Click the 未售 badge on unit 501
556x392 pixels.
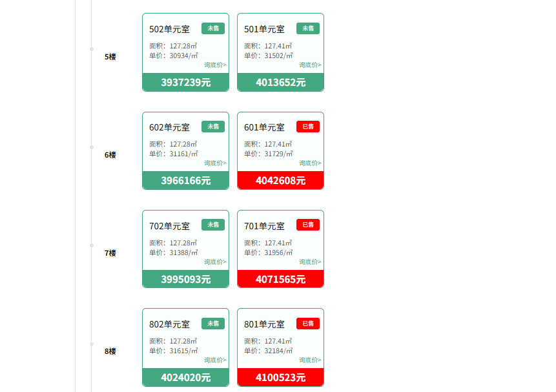307,28
